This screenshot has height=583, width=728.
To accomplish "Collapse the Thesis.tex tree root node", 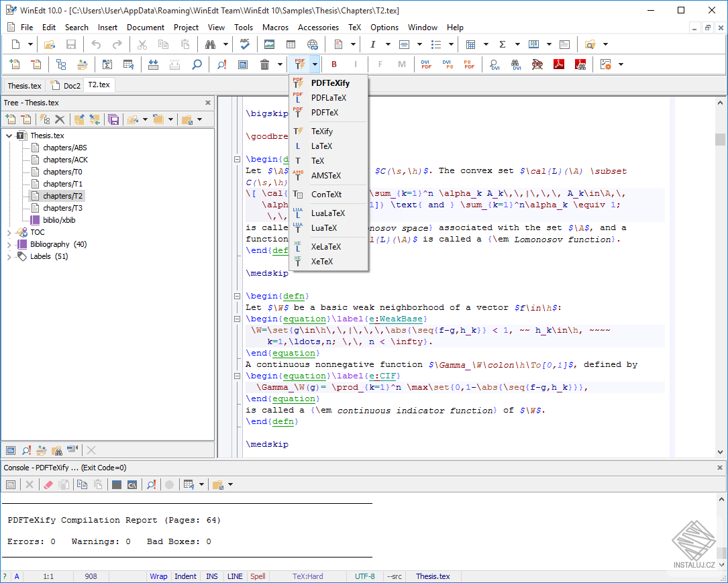I will tap(9, 136).
